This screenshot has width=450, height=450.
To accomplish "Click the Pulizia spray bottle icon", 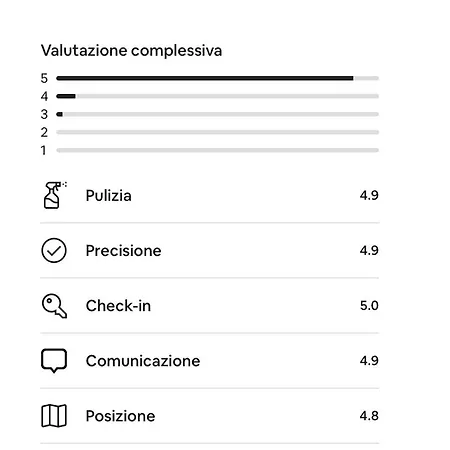I will coord(55,195).
